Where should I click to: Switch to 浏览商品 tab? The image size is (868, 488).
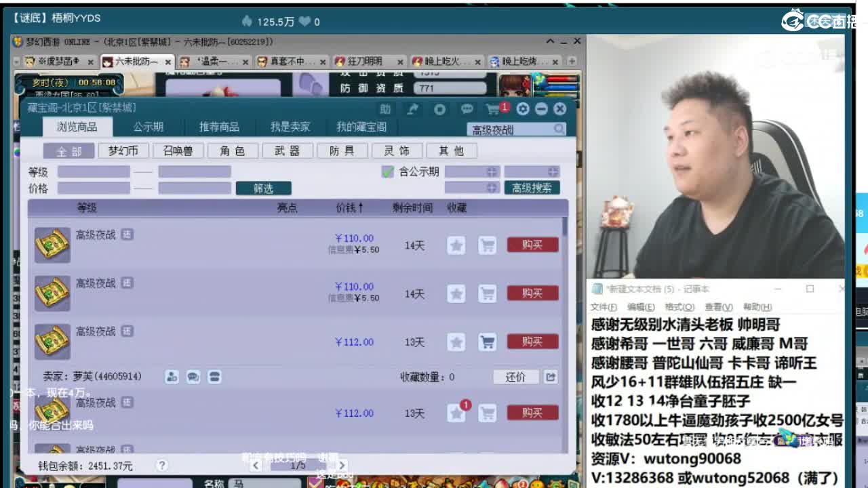[77, 127]
